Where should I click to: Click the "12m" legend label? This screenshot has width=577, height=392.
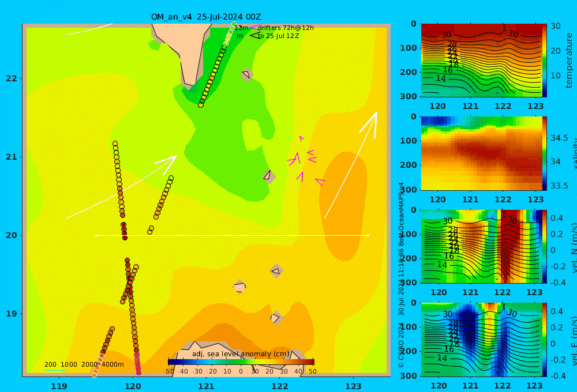(241, 28)
